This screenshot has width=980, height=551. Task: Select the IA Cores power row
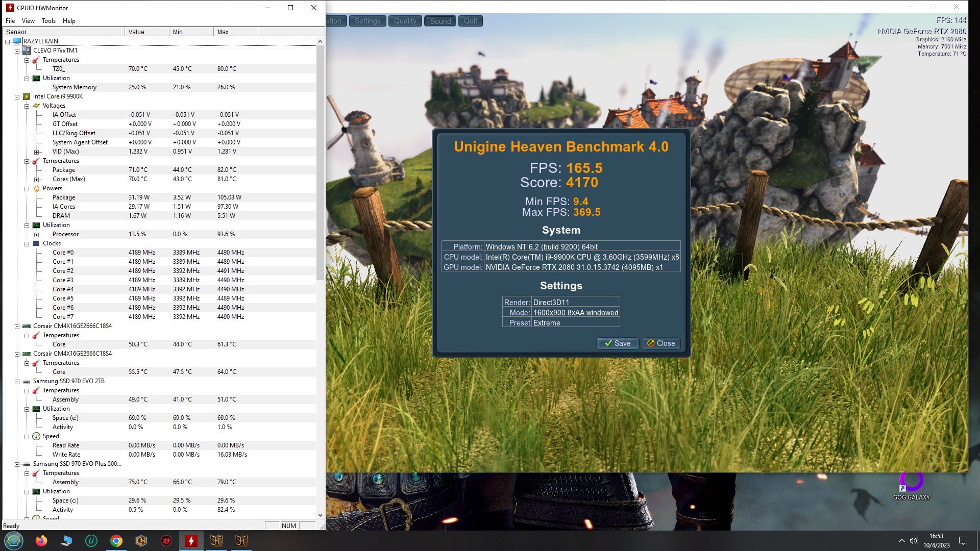coord(159,207)
